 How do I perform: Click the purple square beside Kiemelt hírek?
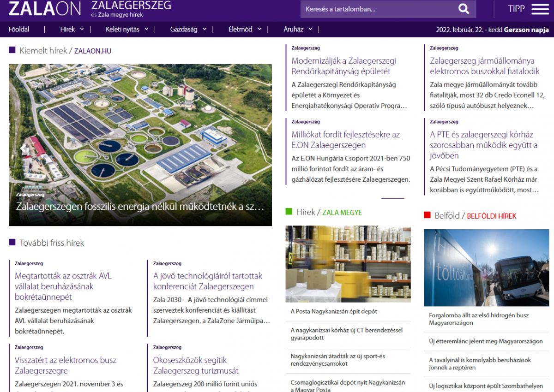coord(11,50)
